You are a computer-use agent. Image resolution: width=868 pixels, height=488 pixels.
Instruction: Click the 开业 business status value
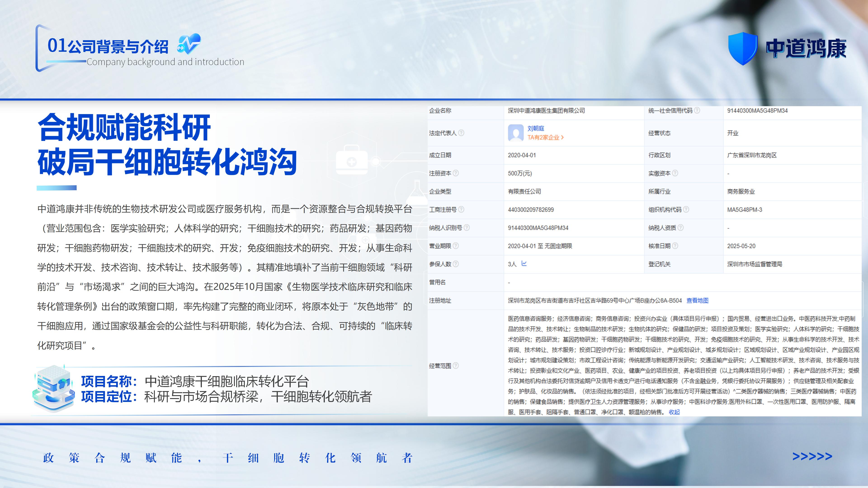click(x=733, y=133)
